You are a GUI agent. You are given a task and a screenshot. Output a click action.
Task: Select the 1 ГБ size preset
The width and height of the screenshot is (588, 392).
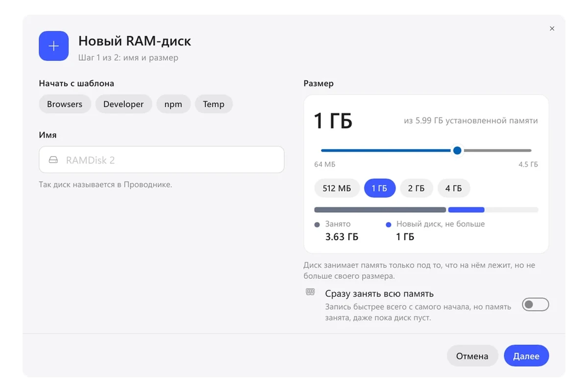(380, 188)
